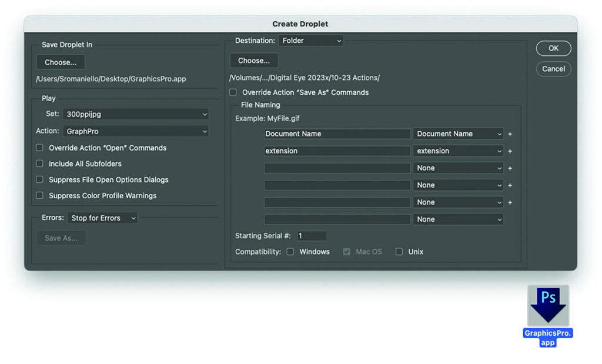Open the Set dropdown showing 300ppijpg
Image resolution: width=602 pixels, height=364 pixels.
click(136, 115)
